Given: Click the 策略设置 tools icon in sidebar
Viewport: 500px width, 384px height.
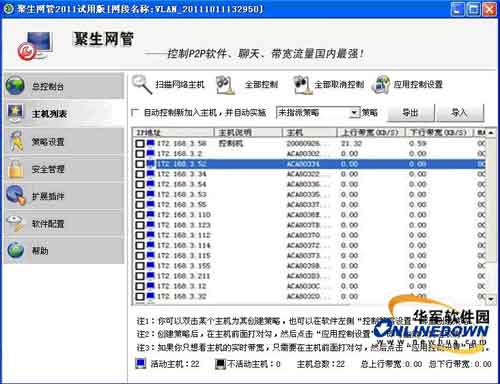Looking at the screenshot, I should (16, 142).
